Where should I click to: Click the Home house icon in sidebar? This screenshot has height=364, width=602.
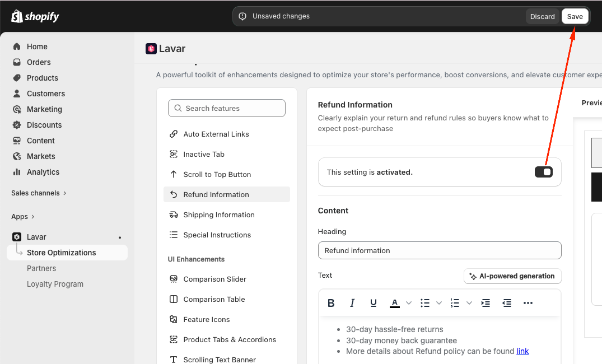[16, 46]
